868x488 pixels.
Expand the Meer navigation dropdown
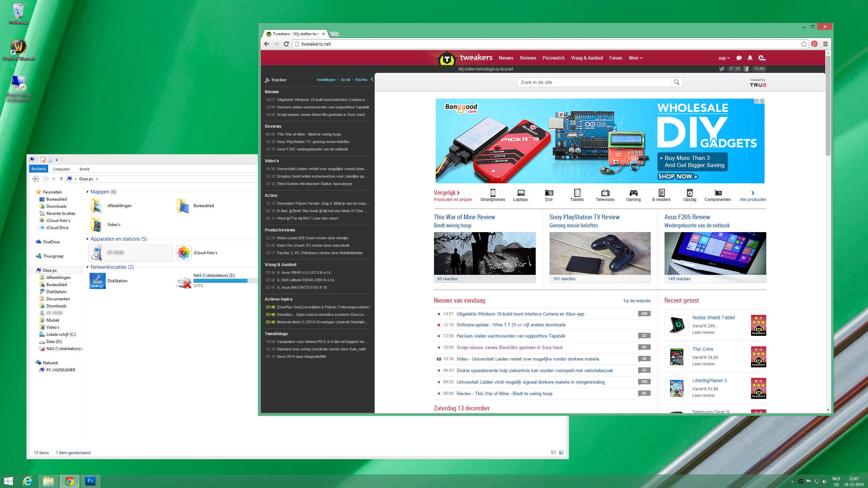(636, 58)
